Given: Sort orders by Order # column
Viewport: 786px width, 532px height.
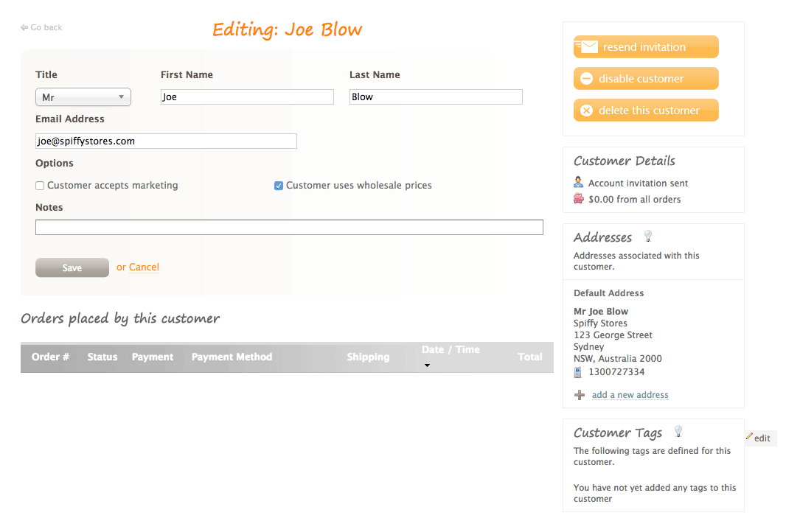Looking at the screenshot, I should click(x=50, y=357).
